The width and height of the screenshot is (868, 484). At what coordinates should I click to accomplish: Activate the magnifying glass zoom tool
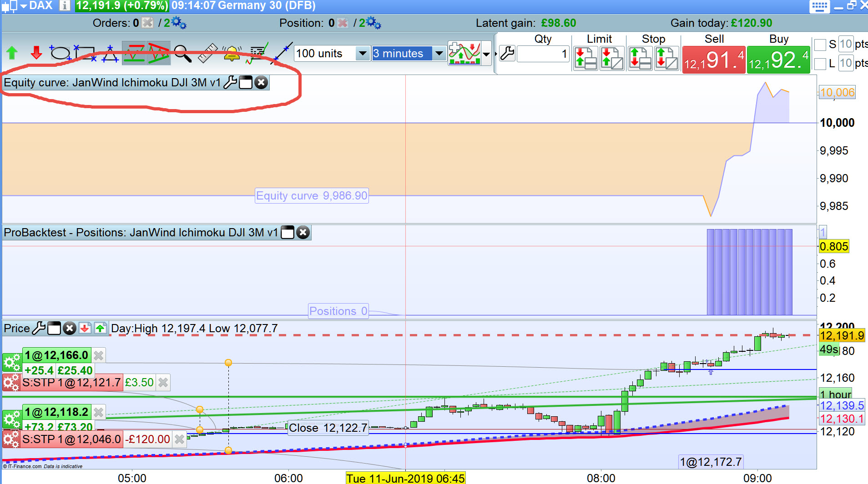183,54
